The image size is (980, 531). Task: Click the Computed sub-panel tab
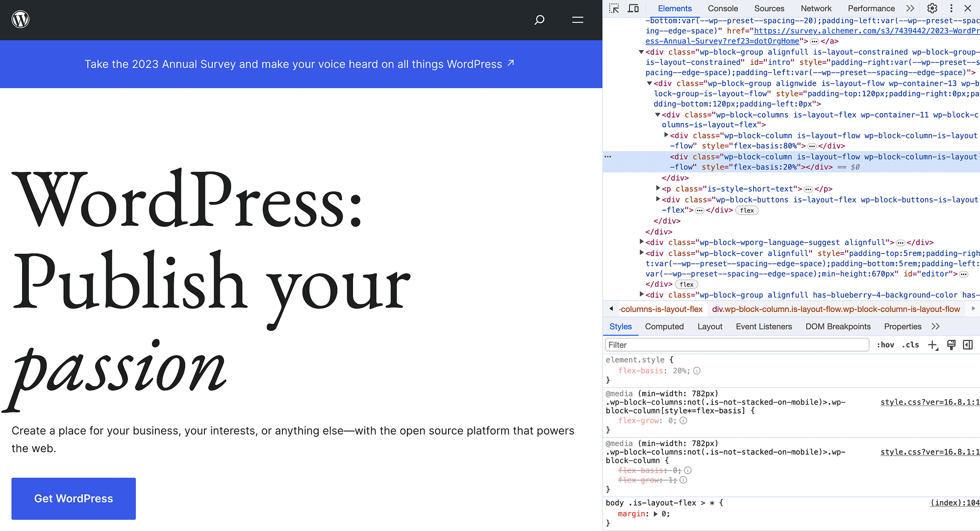click(x=663, y=326)
